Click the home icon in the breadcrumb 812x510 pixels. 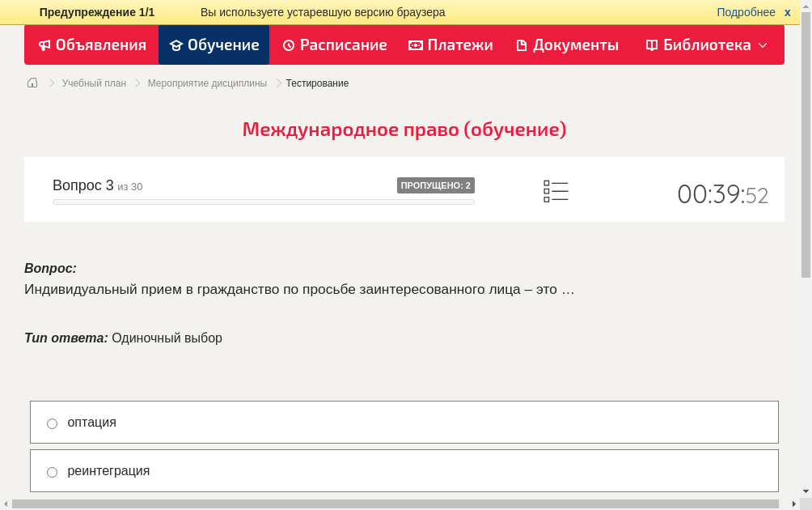click(32, 83)
